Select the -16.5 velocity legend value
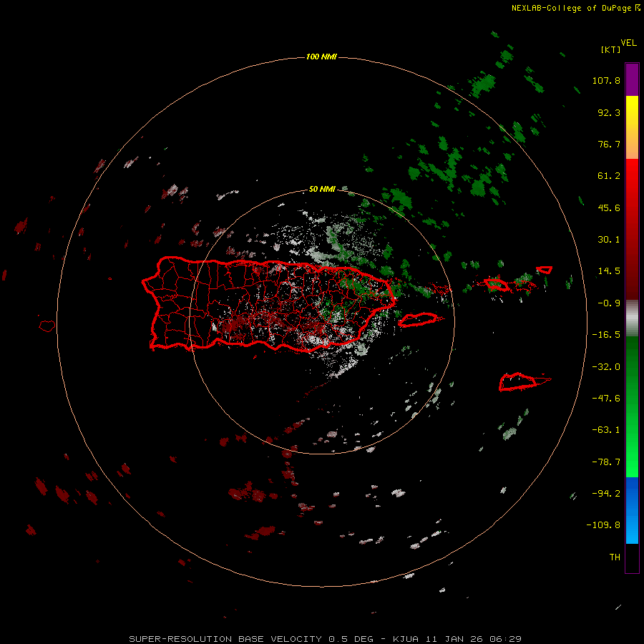 pos(606,335)
